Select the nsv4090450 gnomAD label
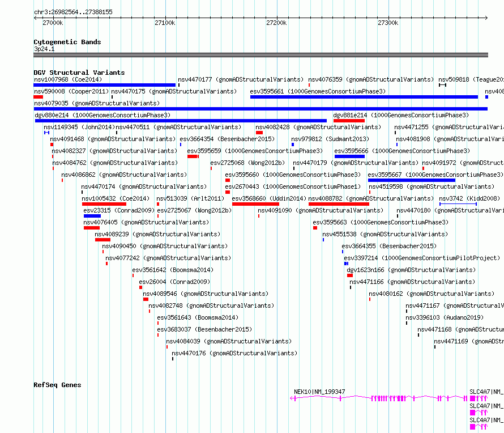Screen dimensions: 504x433 (165, 246)
